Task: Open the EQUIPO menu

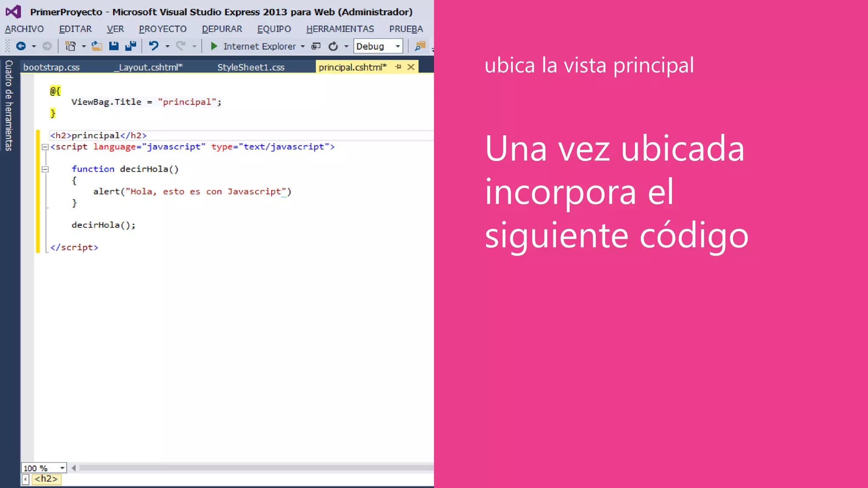Action: point(274,29)
